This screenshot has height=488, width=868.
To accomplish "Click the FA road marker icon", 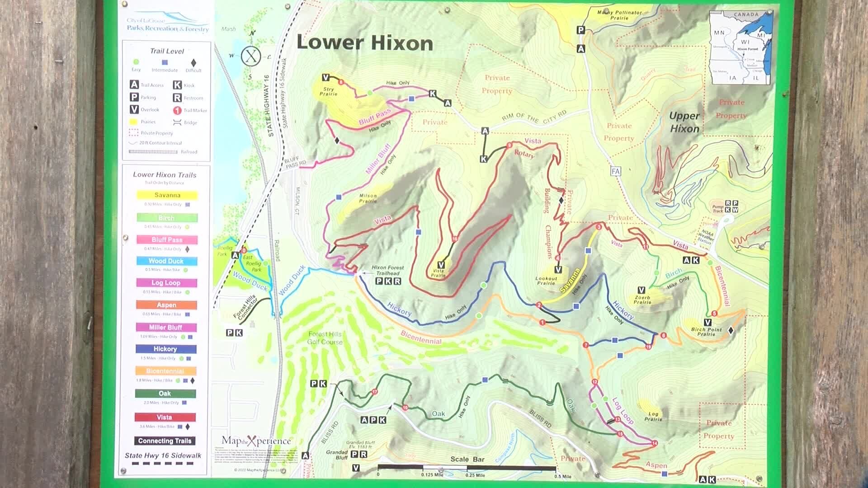I will pyautogui.click(x=615, y=171).
